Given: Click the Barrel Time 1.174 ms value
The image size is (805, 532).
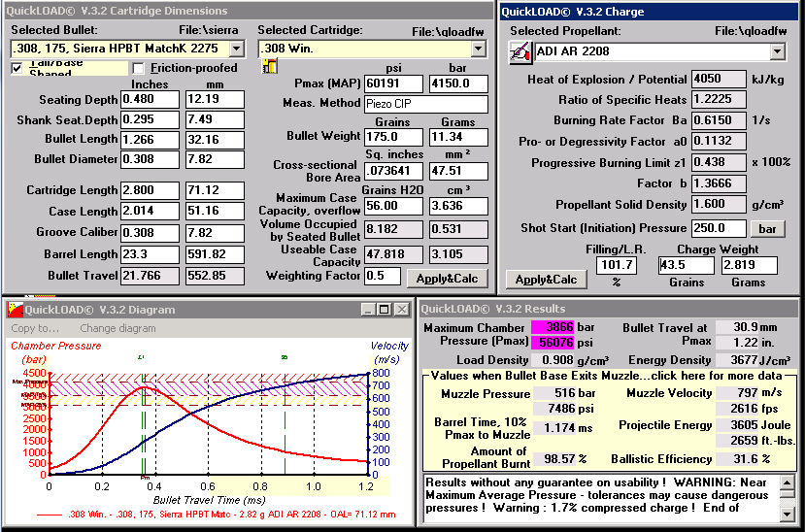Looking at the screenshot, I should point(554,428).
